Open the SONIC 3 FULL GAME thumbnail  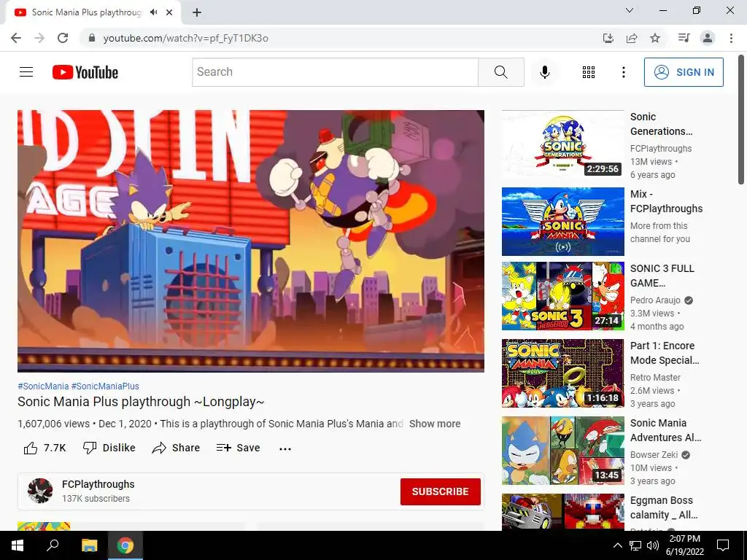click(x=562, y=296)
